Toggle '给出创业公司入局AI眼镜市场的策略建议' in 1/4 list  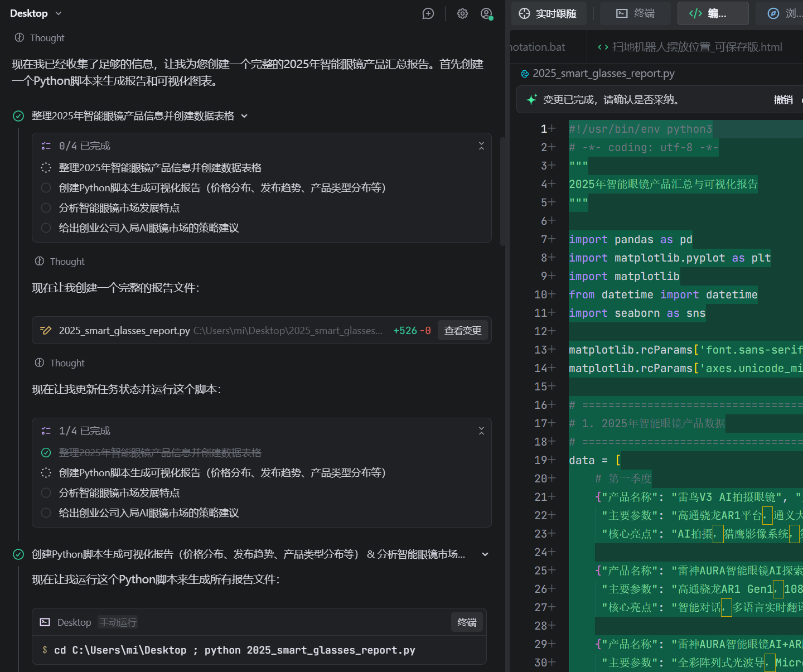(46, 513)
